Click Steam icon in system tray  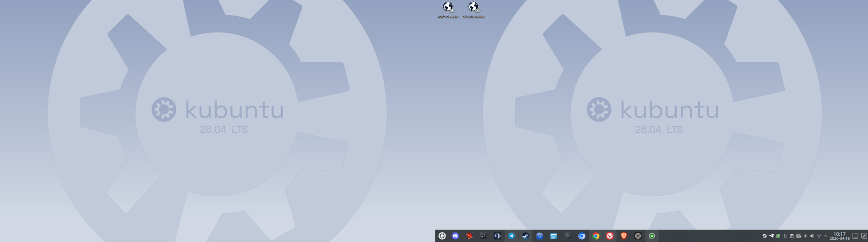pos(764,236)
